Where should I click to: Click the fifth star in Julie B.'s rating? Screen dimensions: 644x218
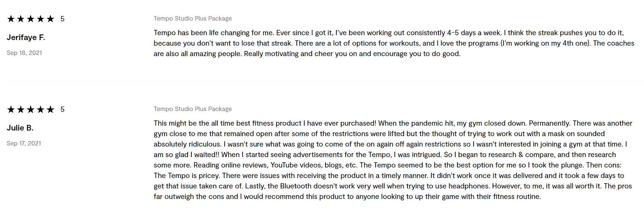tap(50, 109)
